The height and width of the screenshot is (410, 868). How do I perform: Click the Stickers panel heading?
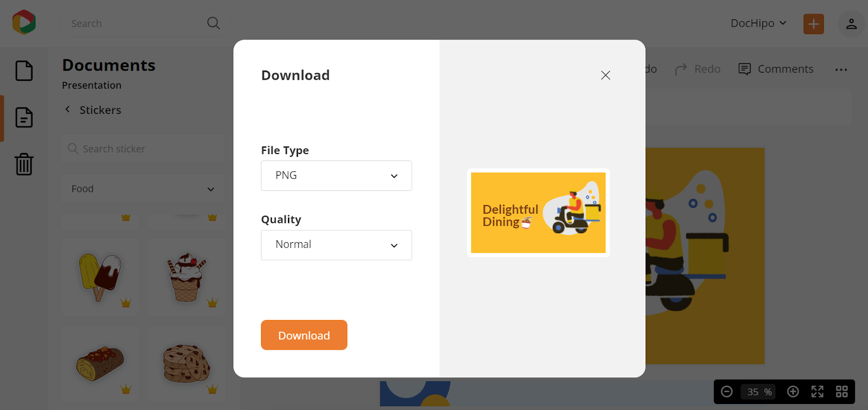pyautogui.click(x=100, y=110)
